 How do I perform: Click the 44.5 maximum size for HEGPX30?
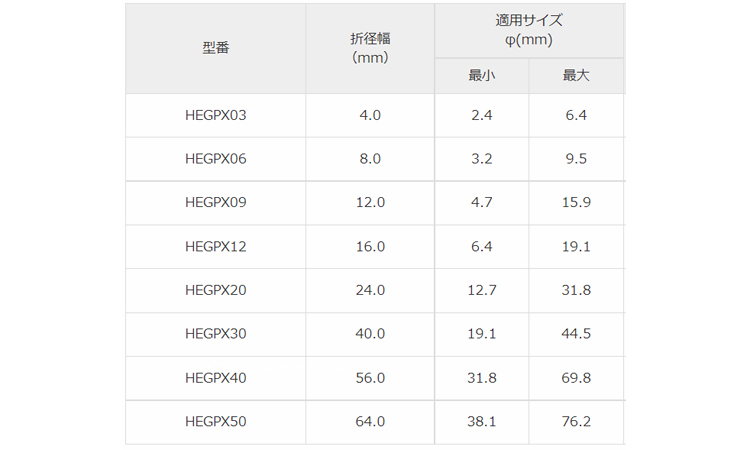click(x=576, y=334)
